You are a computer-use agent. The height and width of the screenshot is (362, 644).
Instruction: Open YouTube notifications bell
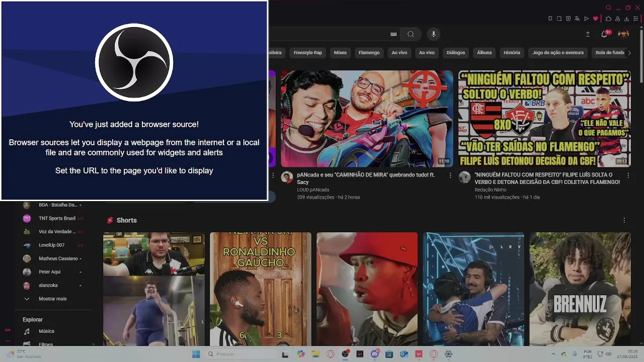pyautogui.click(x=604, y=34)
